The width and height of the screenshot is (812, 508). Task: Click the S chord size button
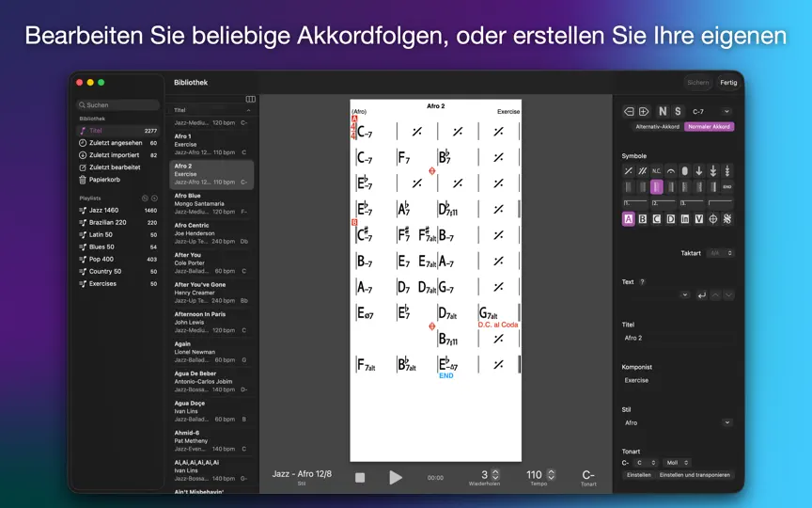coord(678,111)
